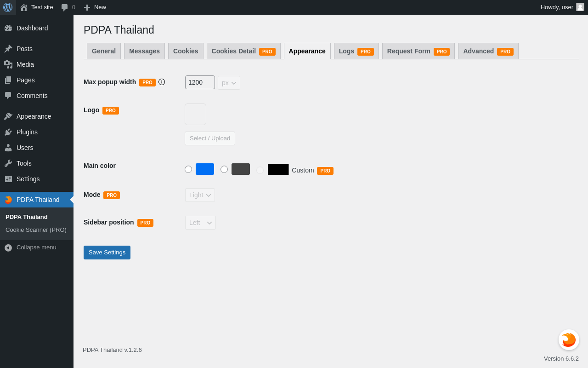The height and width of the screenshot is (368, 588).
Task: Click the Media icon in sidebar
Action: pyautogui.click(x=8, y=64)
